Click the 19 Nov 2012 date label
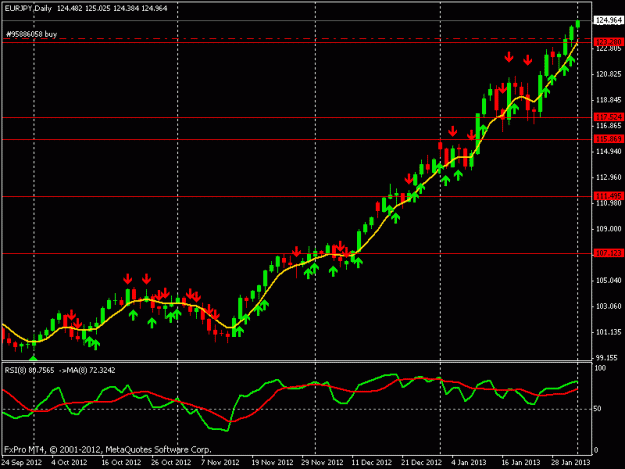 click(272, 463)
